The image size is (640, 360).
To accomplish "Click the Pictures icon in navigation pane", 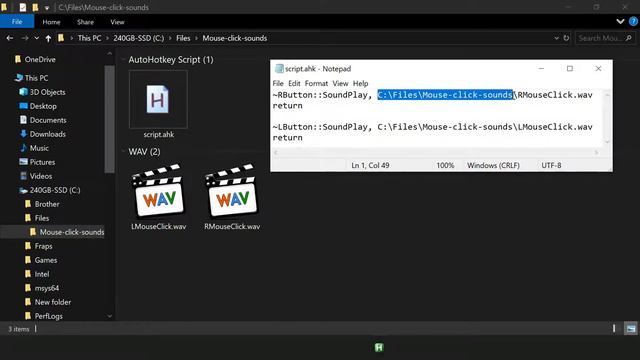I will [x=24, y=162].
